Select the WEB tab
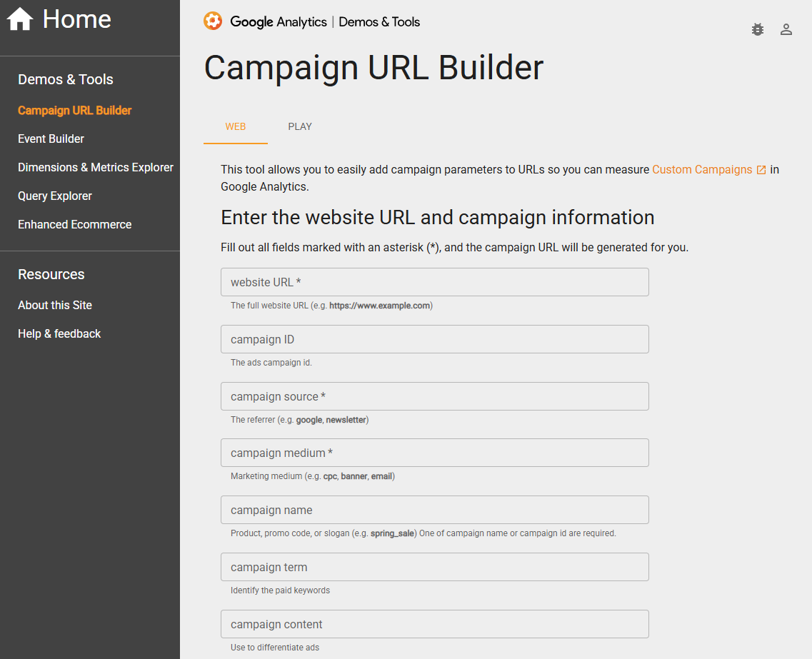 [x=235, y=126]
